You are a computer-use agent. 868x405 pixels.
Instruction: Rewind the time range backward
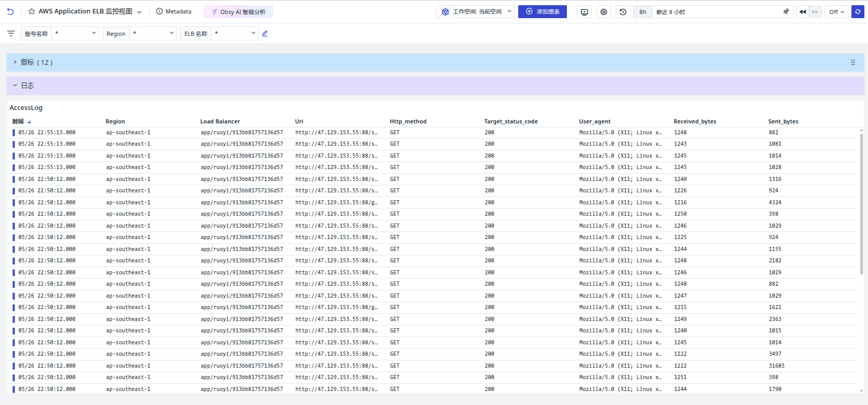803,12
